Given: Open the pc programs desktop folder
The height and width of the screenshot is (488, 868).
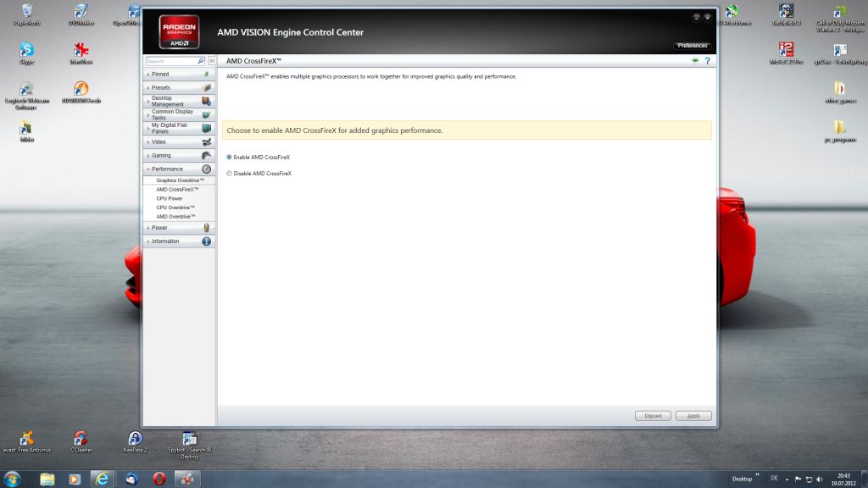Looking at the screenshot, I should point(840,131).
